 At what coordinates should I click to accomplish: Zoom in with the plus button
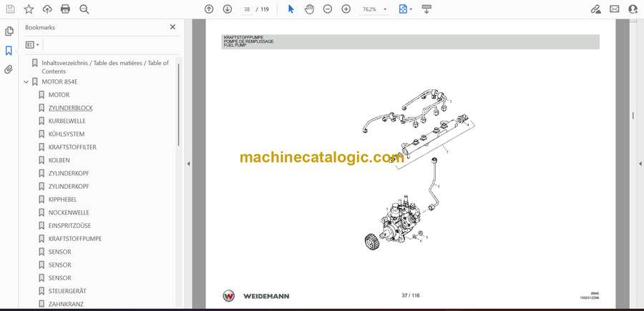pos(346,9)
